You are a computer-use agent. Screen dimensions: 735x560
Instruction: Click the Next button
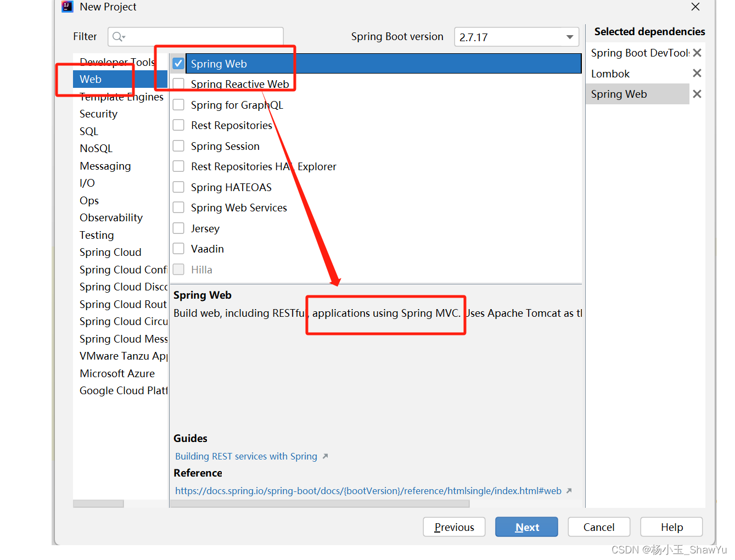(526, 527)
